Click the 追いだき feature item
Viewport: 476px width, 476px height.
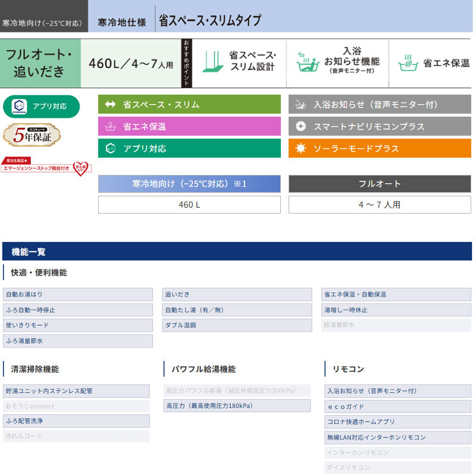coord(237,295)
